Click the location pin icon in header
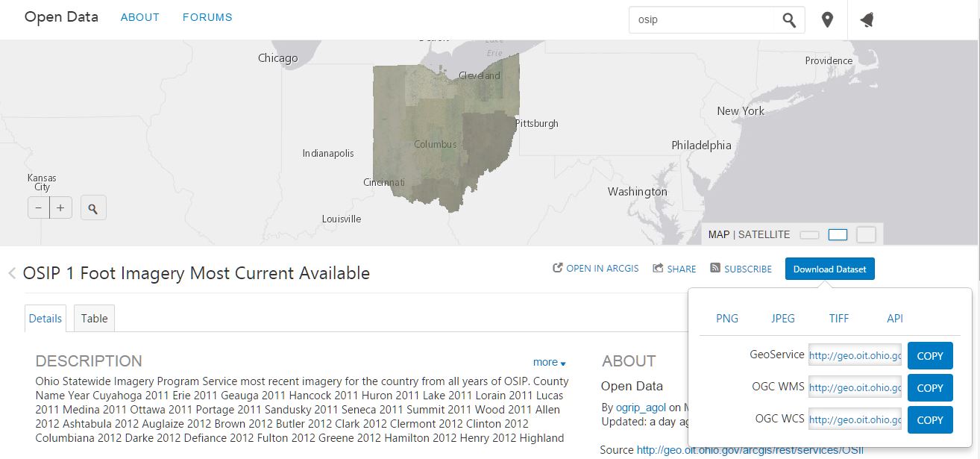Screen dimensions: 980x459 [827, 20]
